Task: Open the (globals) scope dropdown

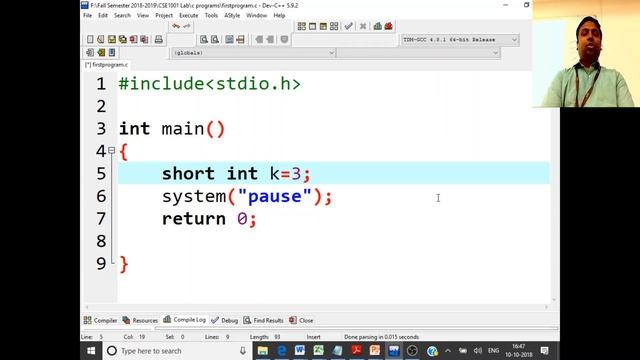Action: [253, 53]
